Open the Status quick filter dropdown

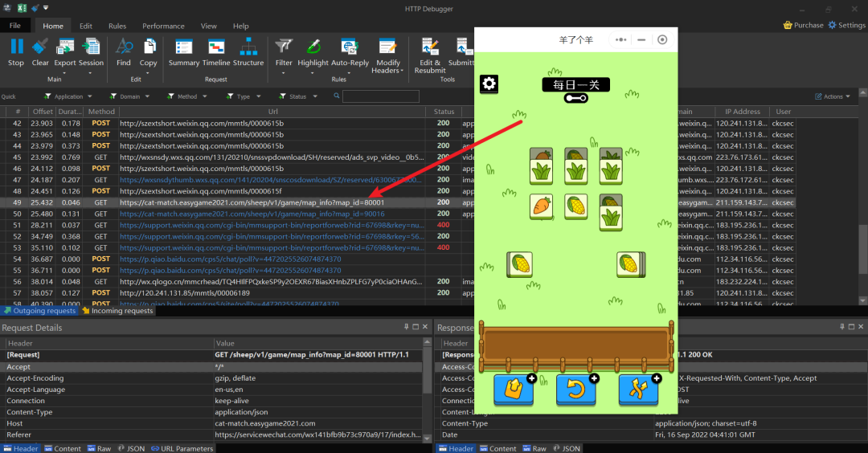pos(293,96)
